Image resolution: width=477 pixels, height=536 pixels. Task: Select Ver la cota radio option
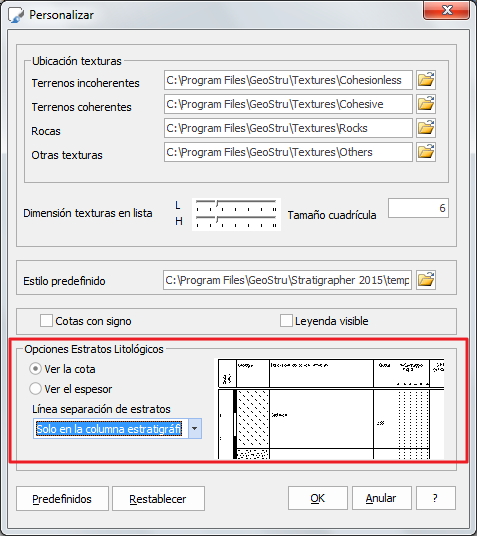click(35, 369)
